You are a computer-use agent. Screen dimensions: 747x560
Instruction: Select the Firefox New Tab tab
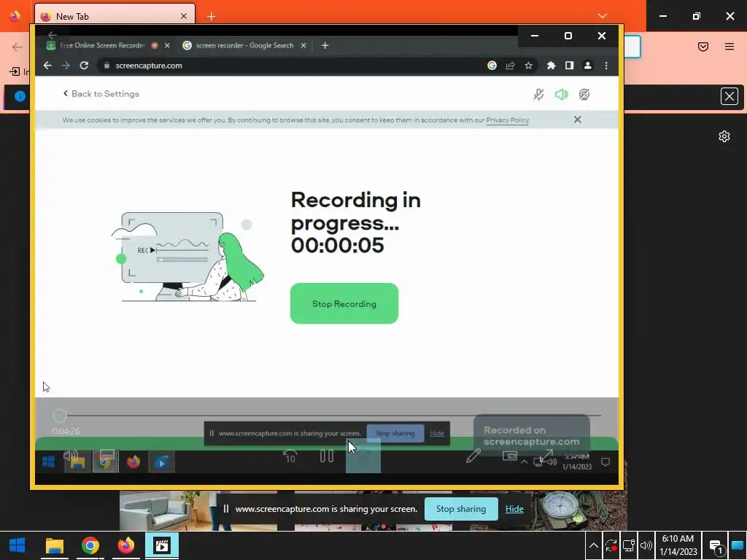pos(115,16)
